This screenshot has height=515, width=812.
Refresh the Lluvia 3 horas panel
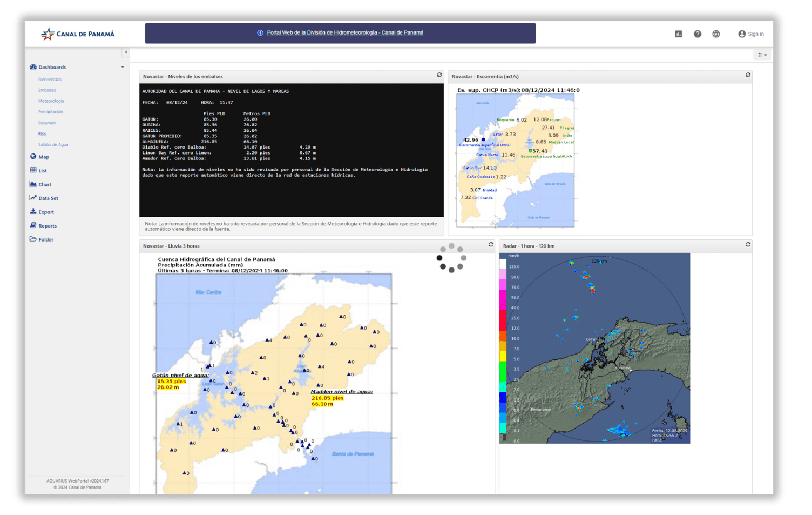[x=491, y=244]
